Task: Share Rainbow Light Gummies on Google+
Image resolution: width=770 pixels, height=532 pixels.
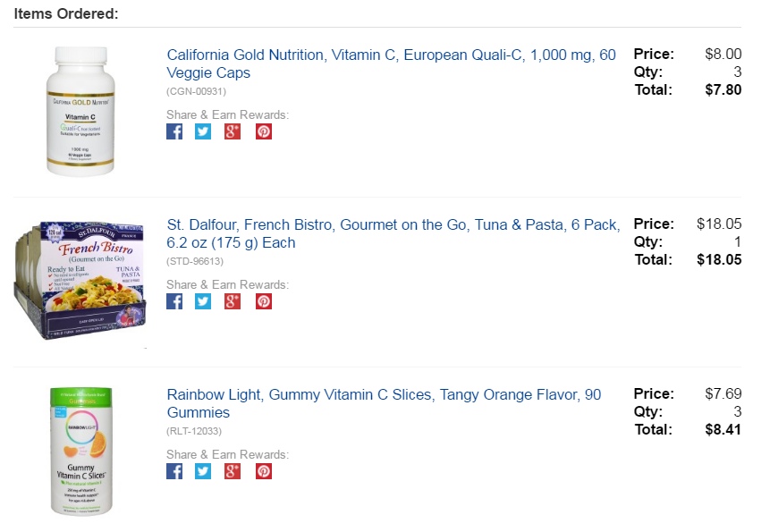Action: tap(233, 471)
